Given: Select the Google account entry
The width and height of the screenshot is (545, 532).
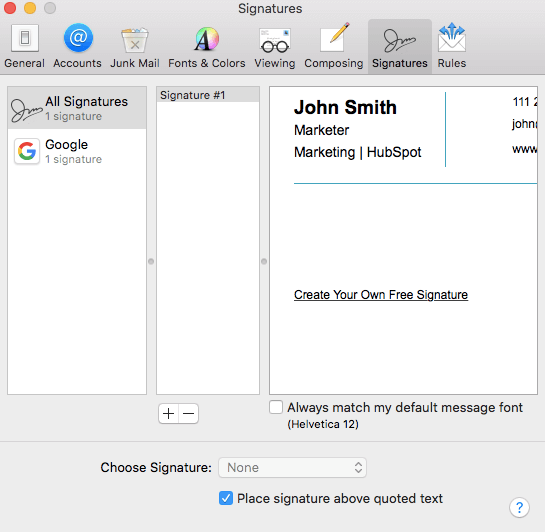Looking at the screenshot, I should [x=77, y=151].
